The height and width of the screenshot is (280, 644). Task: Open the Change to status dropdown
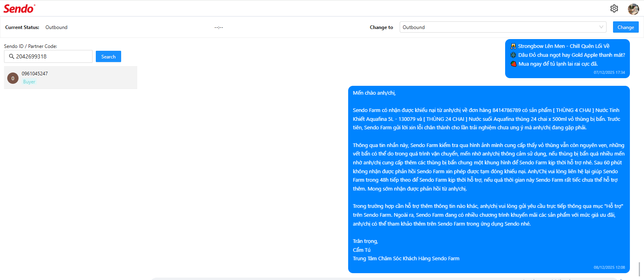pyautogui.click(x=503, y=27)
